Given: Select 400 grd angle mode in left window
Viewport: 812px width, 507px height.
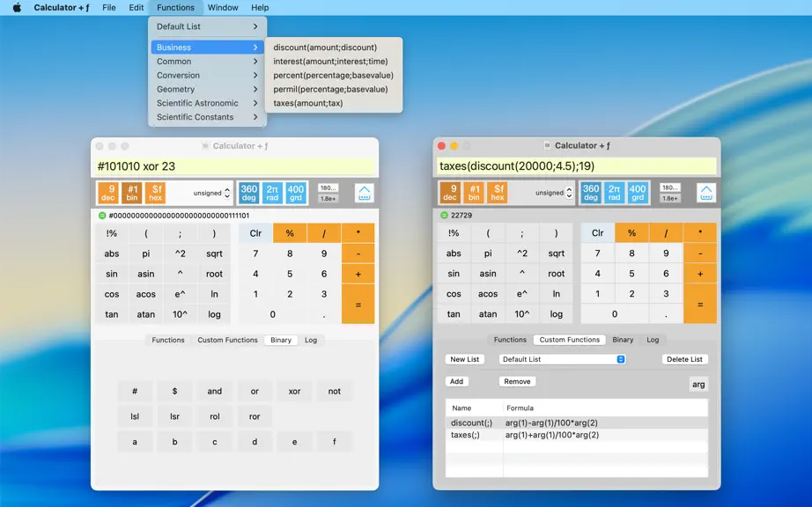Looking at the screenshot, I should (296, 193).
